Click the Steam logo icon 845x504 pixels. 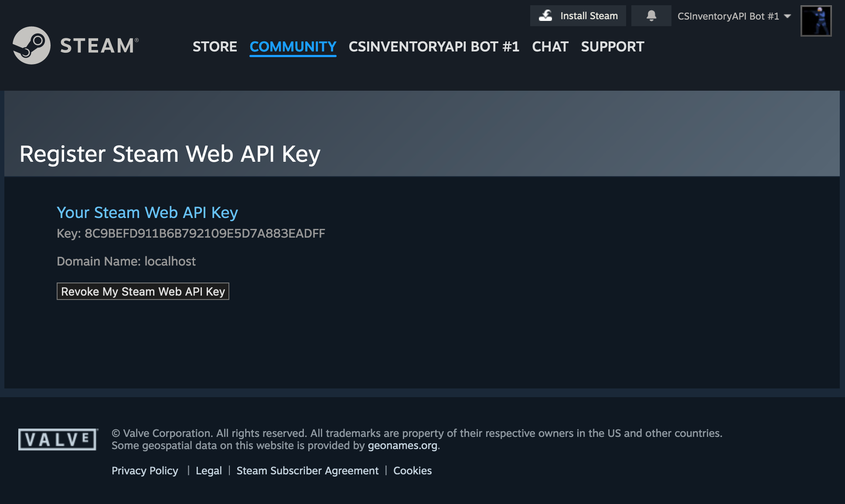pos(31,45)
